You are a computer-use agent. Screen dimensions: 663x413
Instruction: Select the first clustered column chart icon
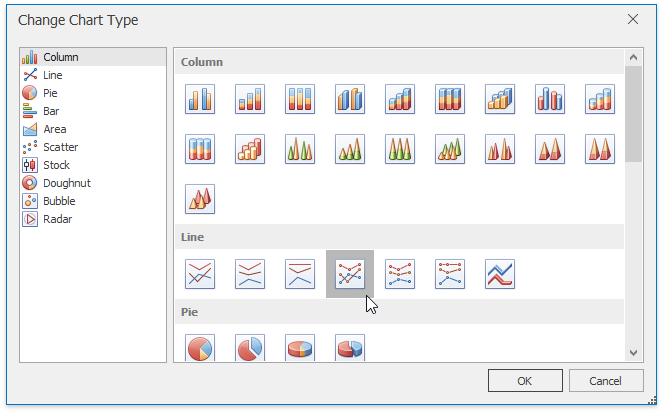coord(200,98)
